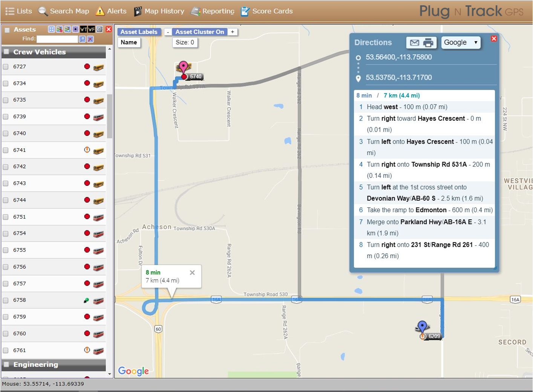This screenshot has height=392, width=533.
Task: Check the box for asset 6743
Action: coord(6,184)
